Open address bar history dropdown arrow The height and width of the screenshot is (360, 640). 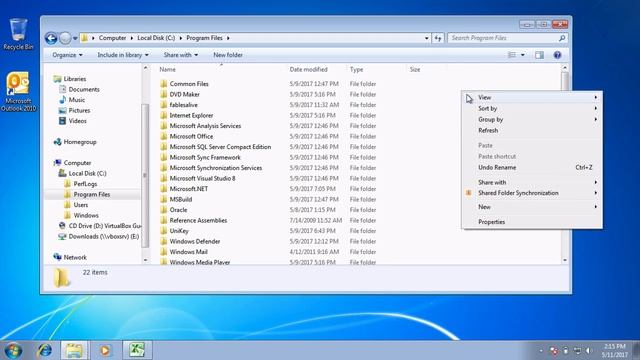pyautogui.click(x=427, y=38)
